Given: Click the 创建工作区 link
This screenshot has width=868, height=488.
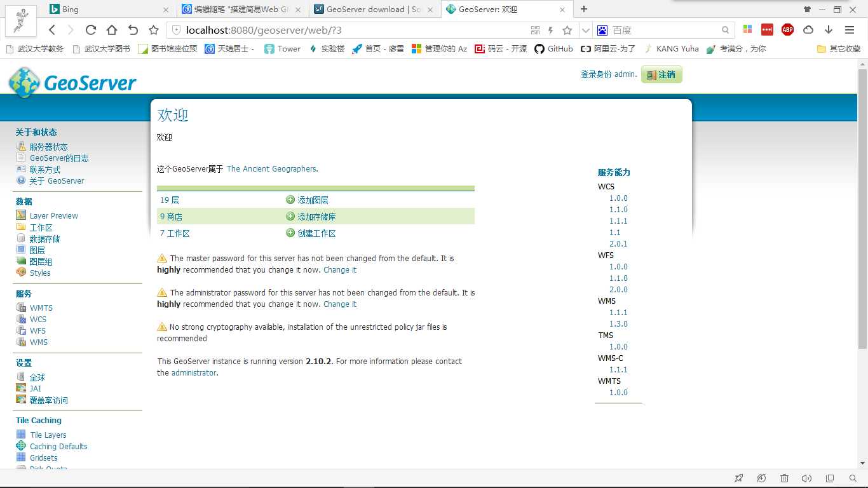Looking at the screenshot, I should point(316,233).
